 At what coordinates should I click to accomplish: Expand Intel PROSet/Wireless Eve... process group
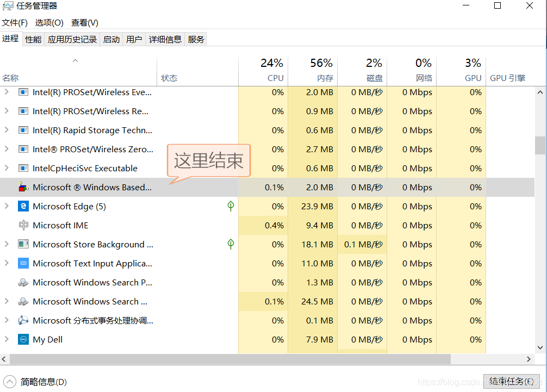7,92
